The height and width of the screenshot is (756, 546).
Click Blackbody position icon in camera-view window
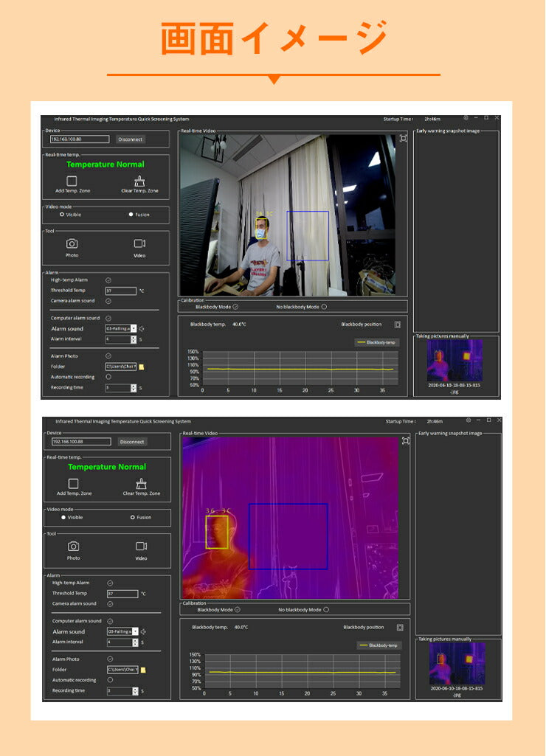[x=397, y=324]
